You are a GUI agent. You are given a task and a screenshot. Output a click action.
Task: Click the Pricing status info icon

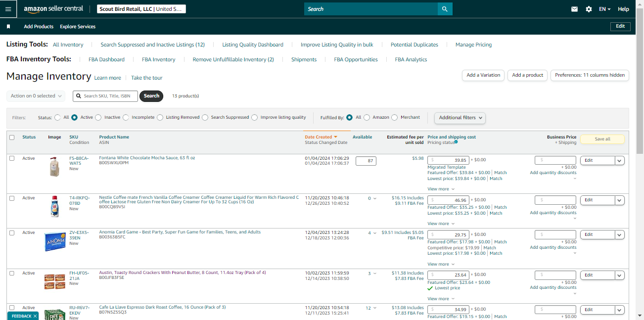[456, 142]
